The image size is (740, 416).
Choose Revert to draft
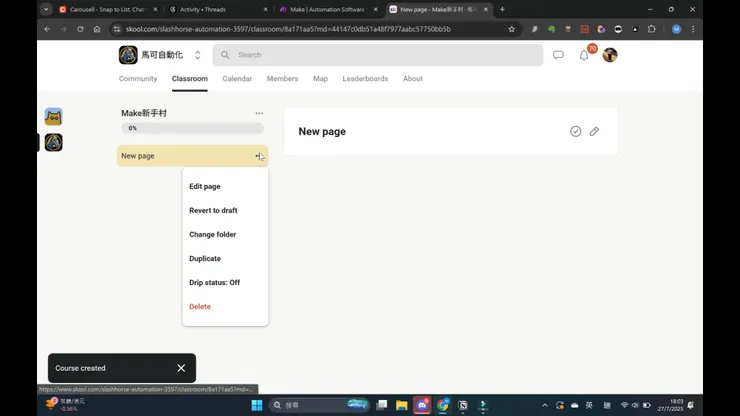click(213, 211)
